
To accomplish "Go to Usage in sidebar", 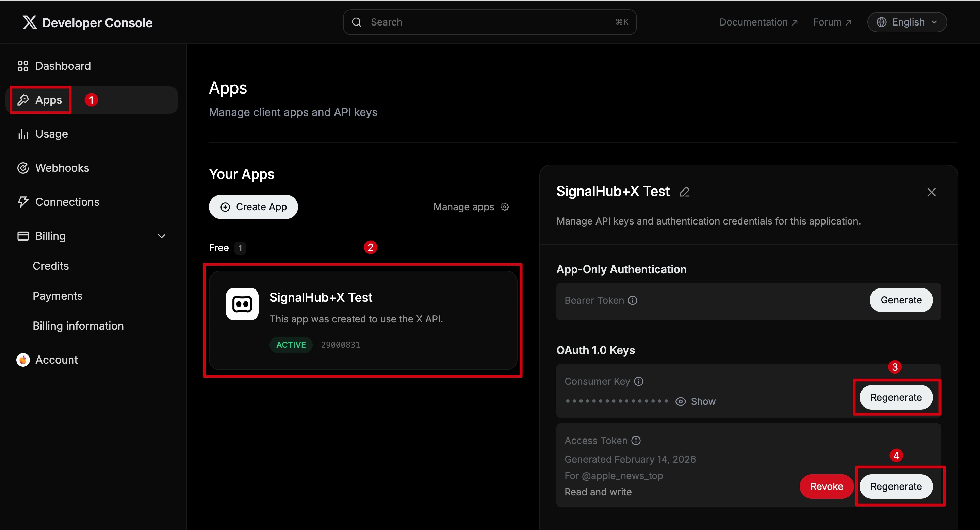I will coord(92,134).
